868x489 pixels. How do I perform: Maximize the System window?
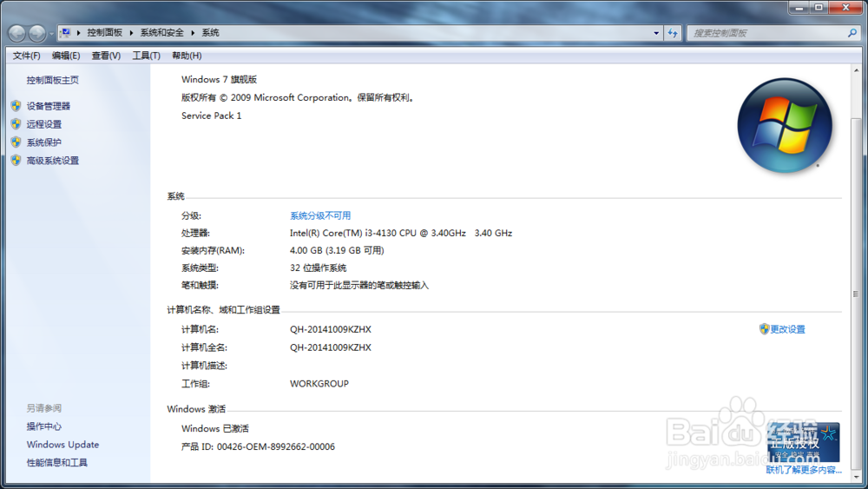pos(819,7)
